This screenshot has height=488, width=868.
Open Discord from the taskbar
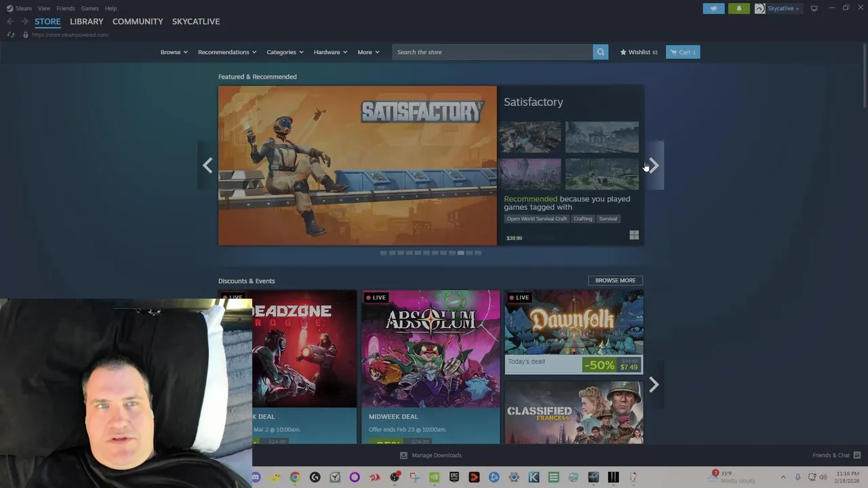coord(256,477)
